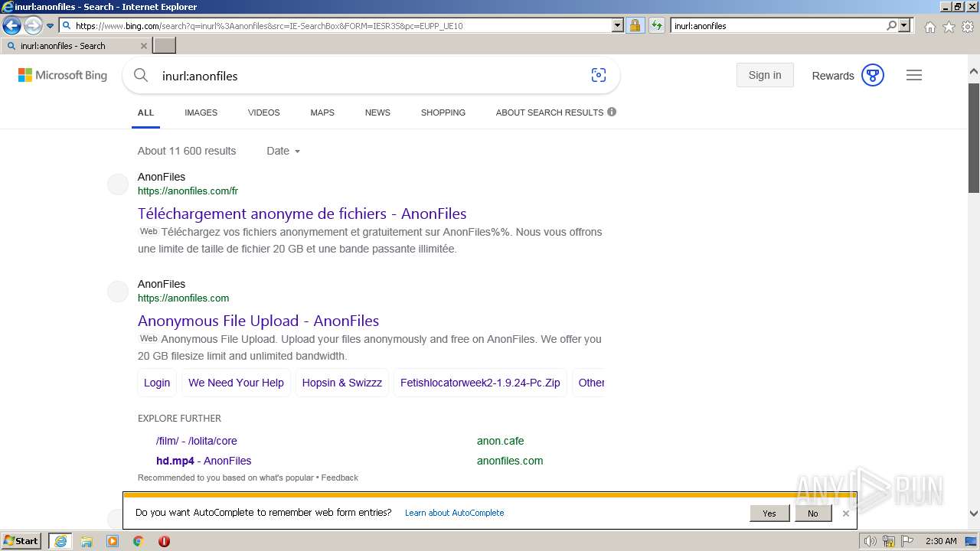
Task: Click the Bing search magnifier icon
Action: tap(141, 75)
